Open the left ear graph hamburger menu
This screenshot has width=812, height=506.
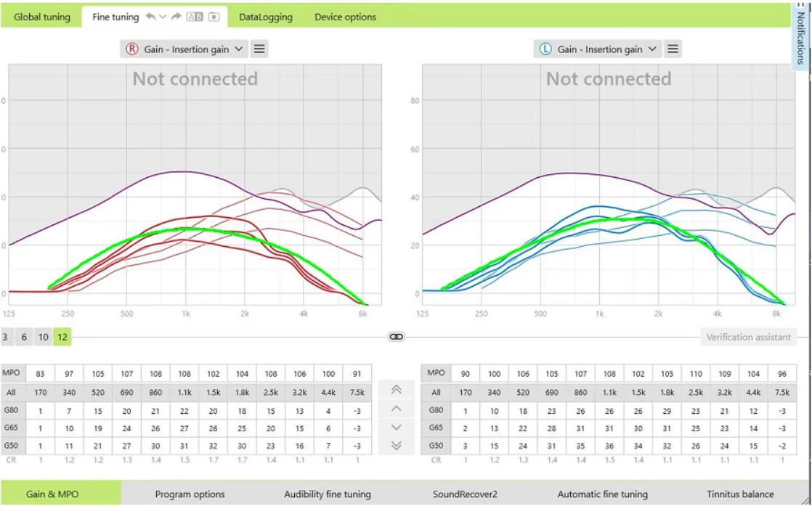pyautogui.click(x=673, y=49)
